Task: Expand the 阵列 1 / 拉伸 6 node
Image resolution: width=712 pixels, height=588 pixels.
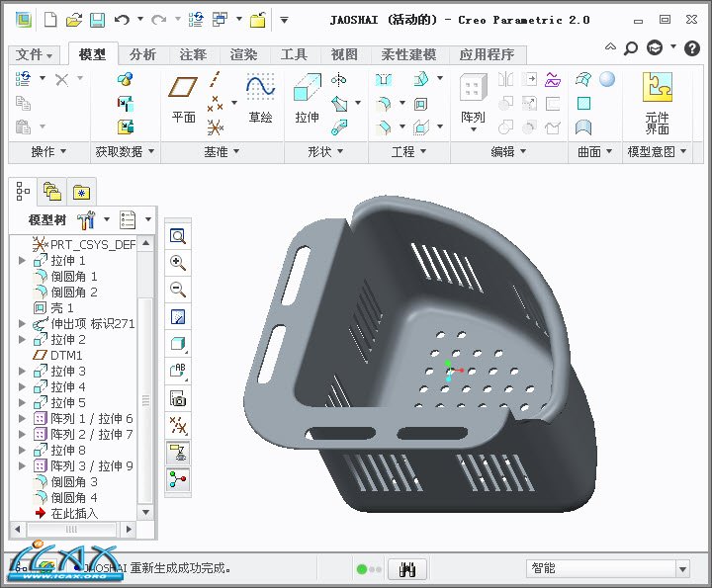Action: [22, 418]
